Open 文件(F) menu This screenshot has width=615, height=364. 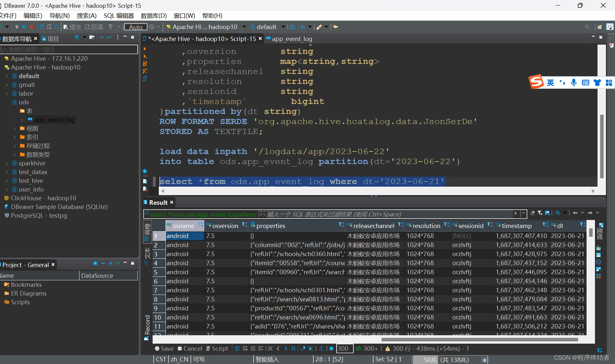8,16
